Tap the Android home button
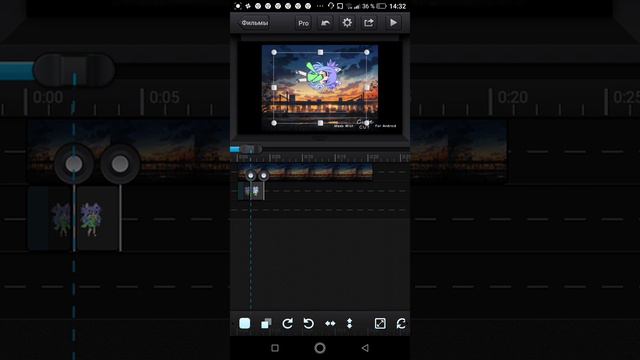 [320, 348]
